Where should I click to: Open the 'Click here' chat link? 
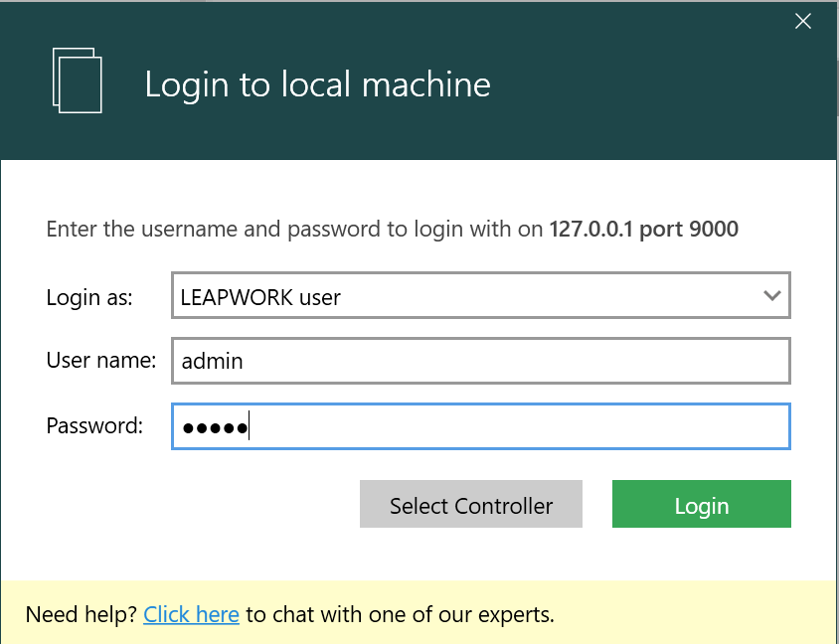pyautogui.click(x=191, y=614)
